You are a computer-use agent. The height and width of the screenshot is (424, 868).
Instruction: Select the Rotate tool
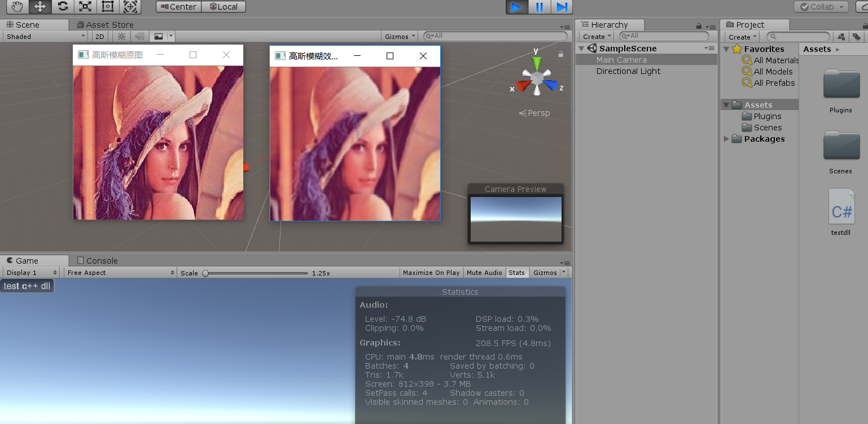[63, 7]
